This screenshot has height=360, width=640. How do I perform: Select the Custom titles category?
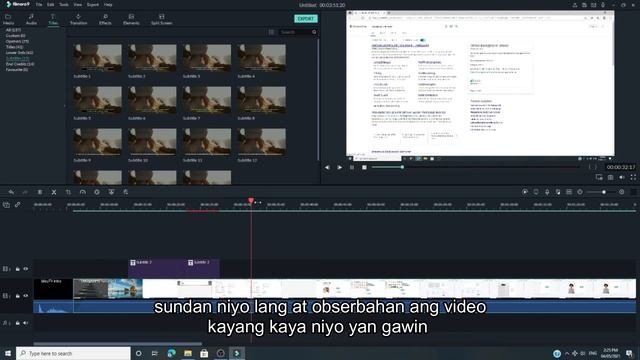[x=16, y=36]
